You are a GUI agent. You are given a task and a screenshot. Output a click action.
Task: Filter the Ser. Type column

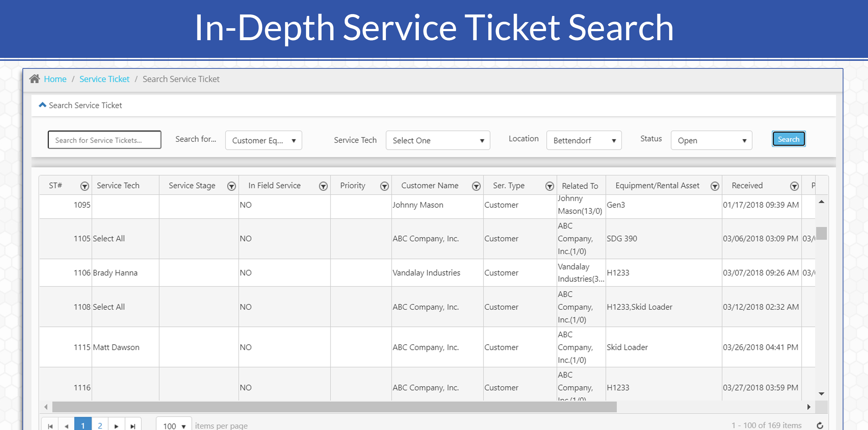pyautogui.click(x=549, y=186)
